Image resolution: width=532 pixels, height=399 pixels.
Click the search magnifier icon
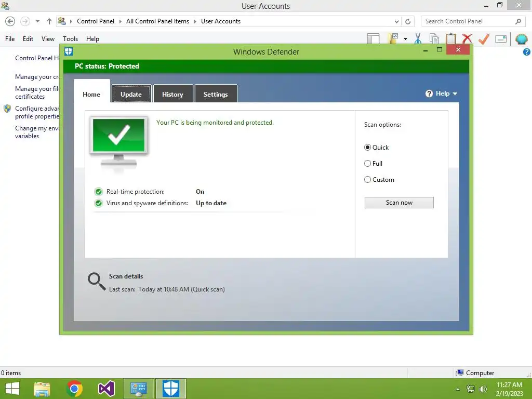(x=518, y=21)
